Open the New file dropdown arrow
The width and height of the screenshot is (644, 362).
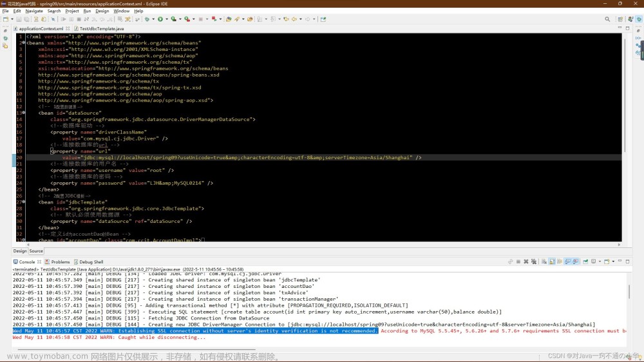(x=12, y=19)
